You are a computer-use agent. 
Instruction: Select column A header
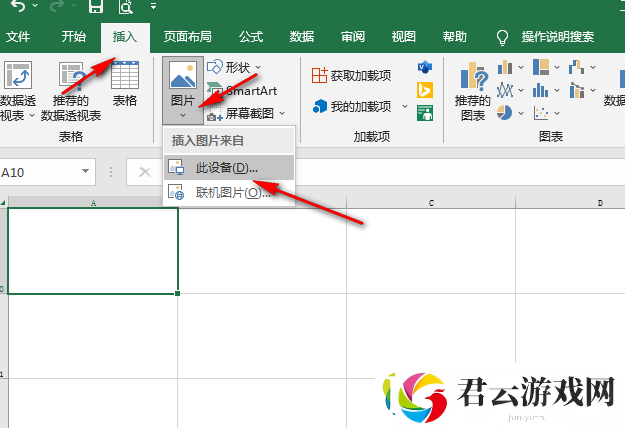[93, 203]
